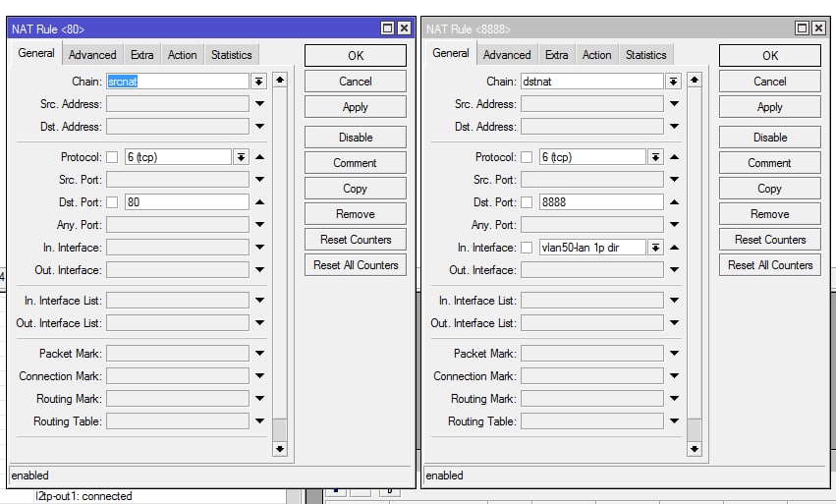
Task: Switch to Extra tab in NAT Rule <80>
Action: [x=142, y=54]
